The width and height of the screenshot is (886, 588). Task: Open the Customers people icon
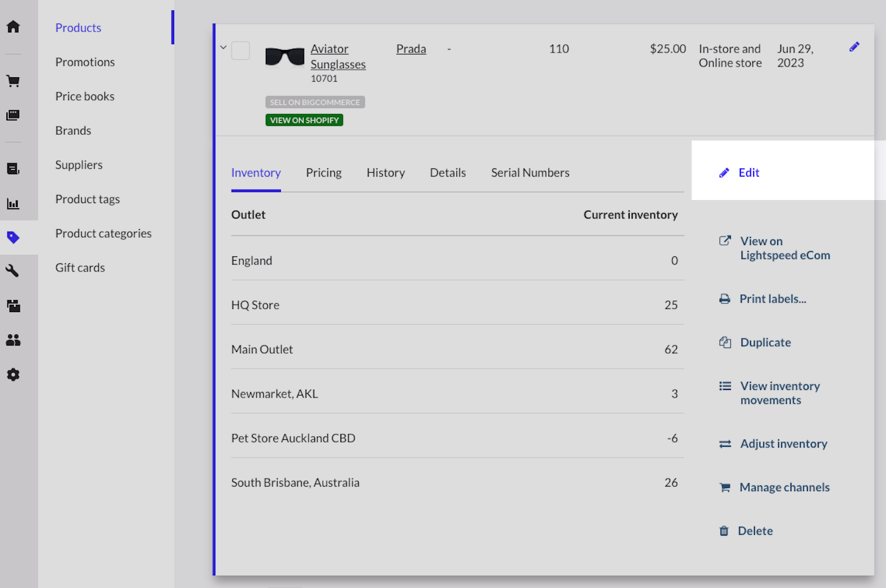pyautogui.click(x=13, y=340)
